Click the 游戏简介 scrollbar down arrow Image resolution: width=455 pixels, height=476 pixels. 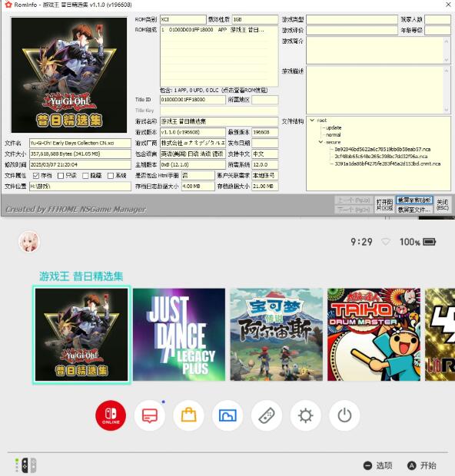[447, 60]
